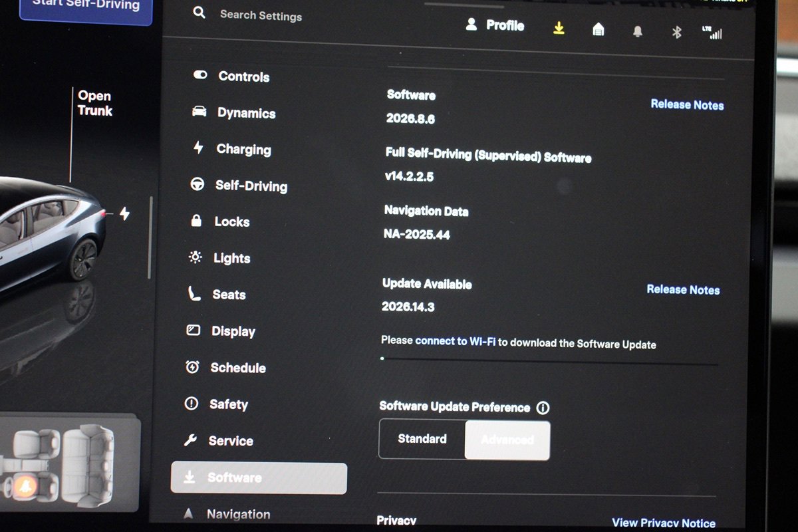The image size is (798, 532).
Task: Tap the magnifying glass search icon
Action: (x=199, y=12)
